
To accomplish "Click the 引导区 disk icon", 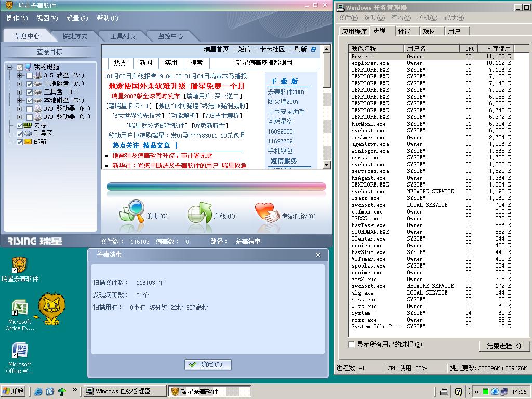I will click(28, 134).
